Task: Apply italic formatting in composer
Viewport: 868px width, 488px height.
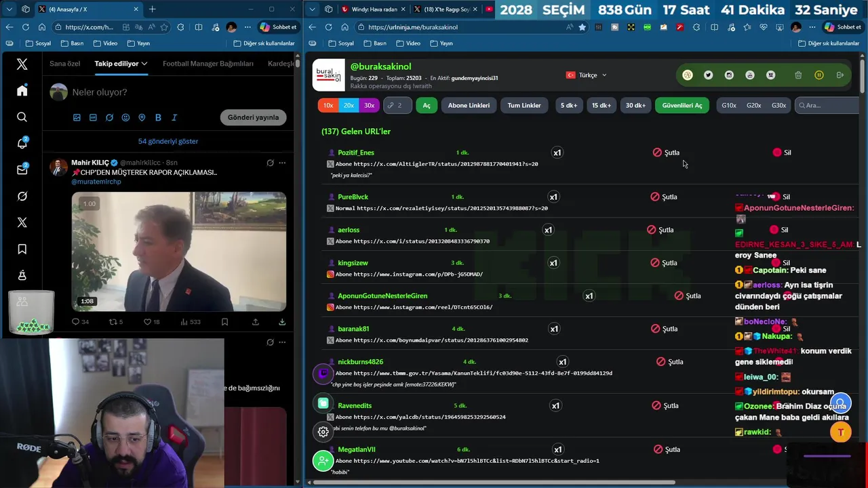Action: 174,117
